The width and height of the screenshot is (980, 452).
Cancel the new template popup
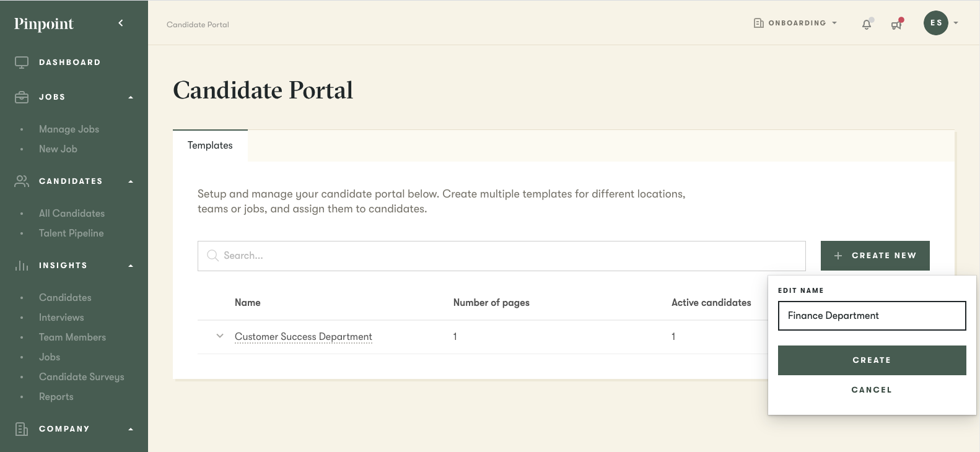(872, 390)
